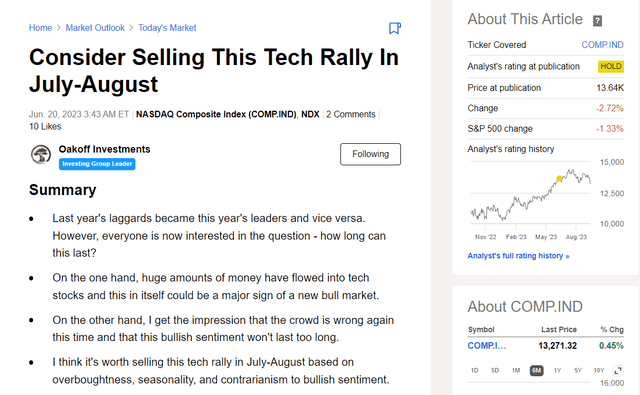
Task: Toggle the Following button for Oakoff Investments
Action: click(370, 154)
